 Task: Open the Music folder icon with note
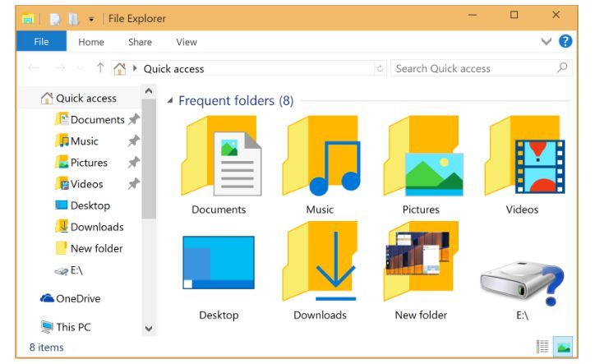322,156
